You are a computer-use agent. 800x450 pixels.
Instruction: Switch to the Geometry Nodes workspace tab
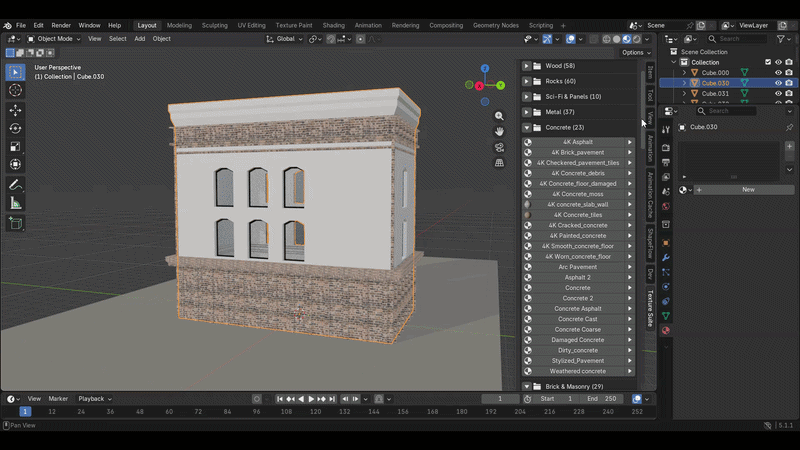(495, 26)
